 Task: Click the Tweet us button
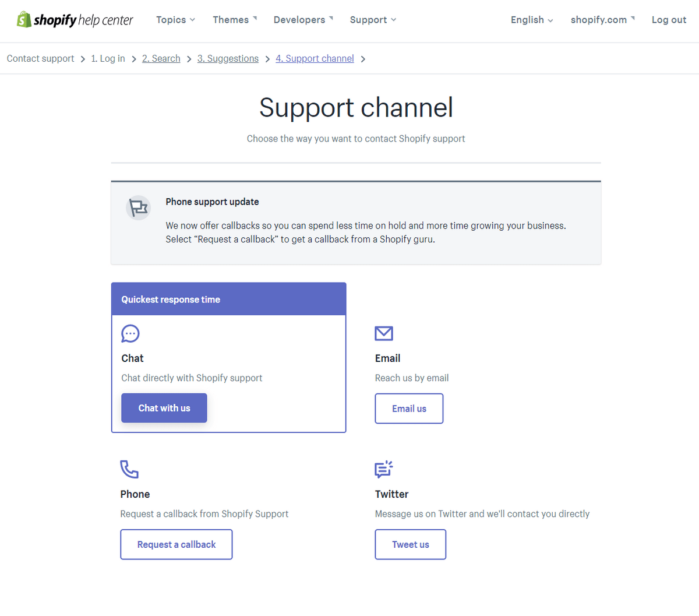click(411, 544)
